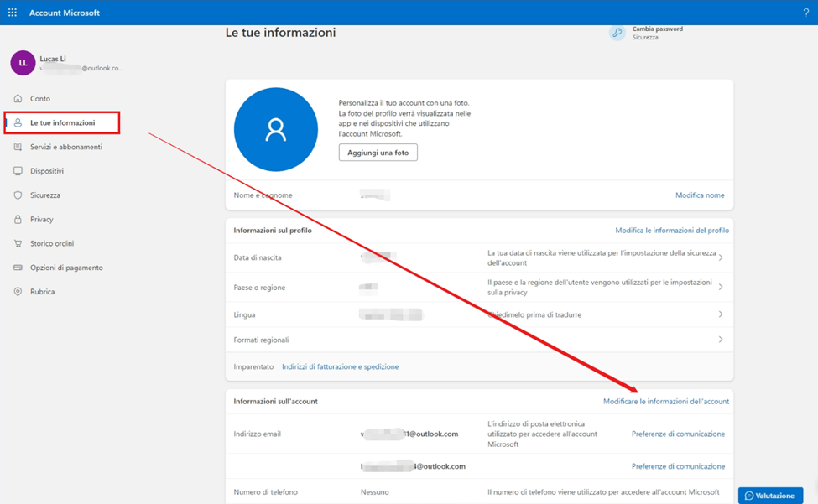This screenshot has height=504, width=818.
Task: Click the Nessuno phone number value
Action: pyautogui.click(x=374, y=492)
